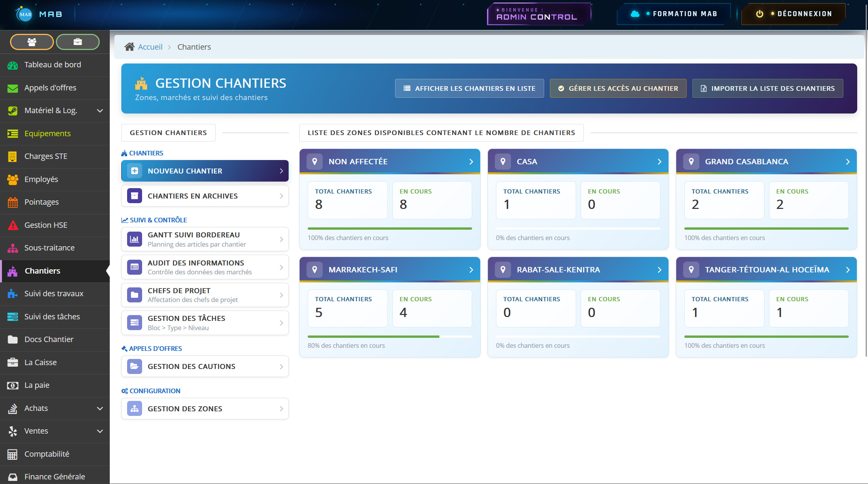Click the MAB logo in header
This screenshot has height=484, width=868.
click(25, 14)
